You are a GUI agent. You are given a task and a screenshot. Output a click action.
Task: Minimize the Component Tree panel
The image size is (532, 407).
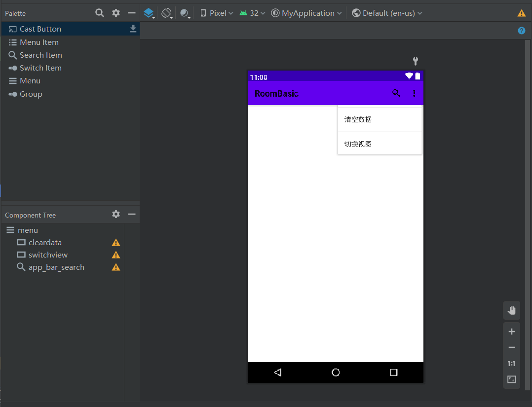click(x=132, y=214)
